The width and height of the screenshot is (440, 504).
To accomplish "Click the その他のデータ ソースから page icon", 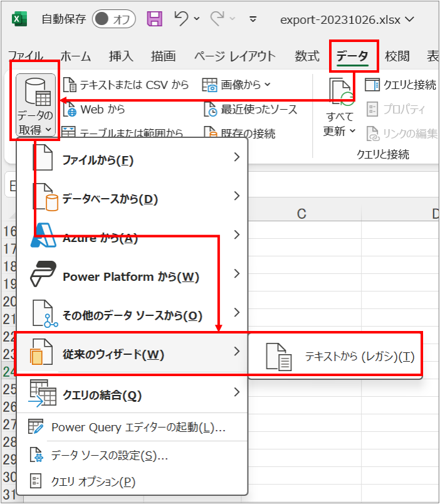I will 45,313.
